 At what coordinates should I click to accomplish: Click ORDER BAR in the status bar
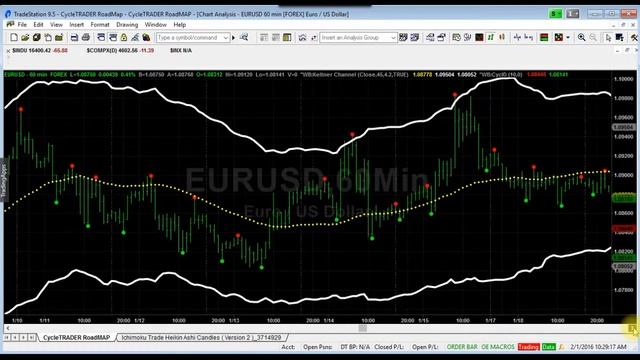tap(462, 347)
